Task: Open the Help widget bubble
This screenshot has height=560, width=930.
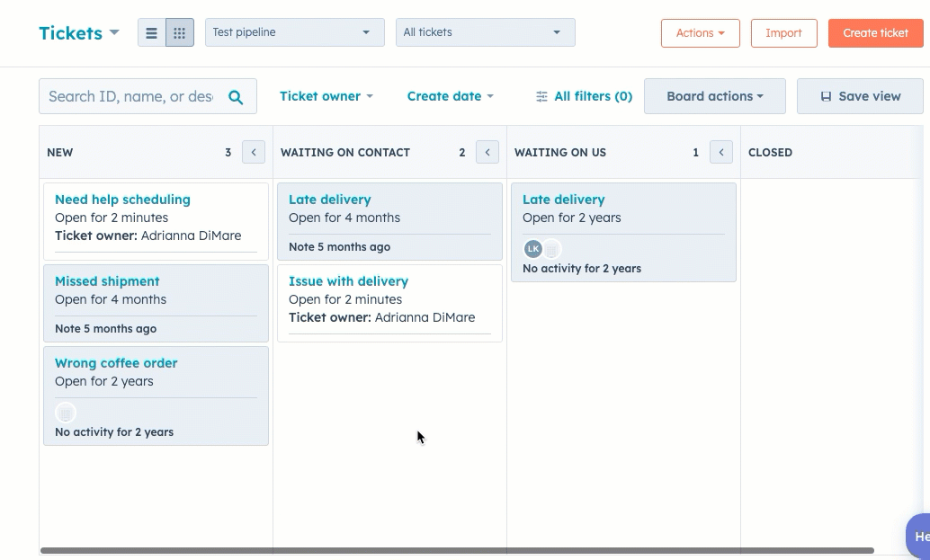Action: pyautogui.click(x=918, y=536)
